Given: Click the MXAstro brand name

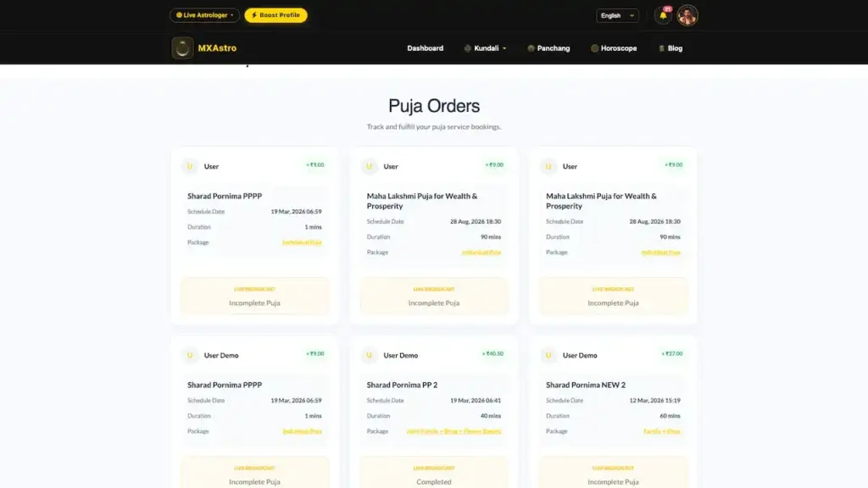Looking at the screenshot, I should (x=217, y=48).
